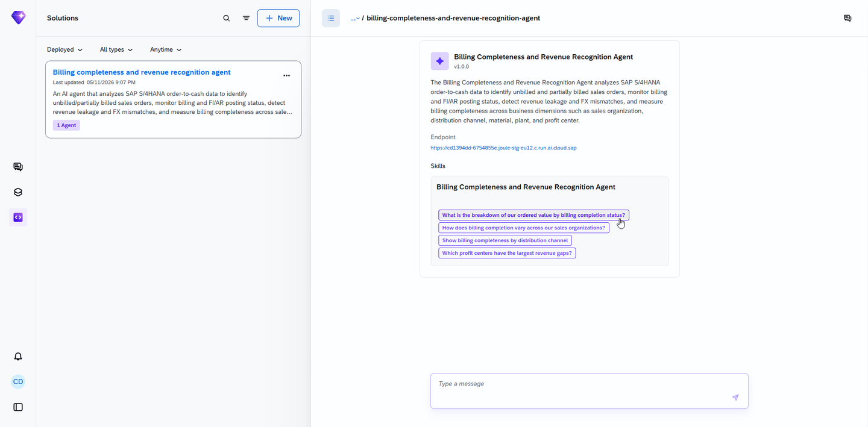Search solutions with magnifier icon
The width and height of the screenshot is (868, 427).
coord(227,18)
